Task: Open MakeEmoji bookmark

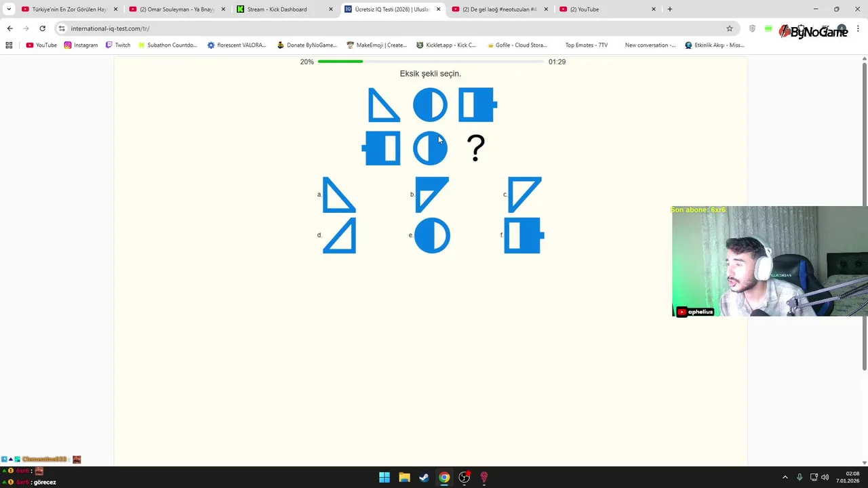Action: [x=376, y=45]
